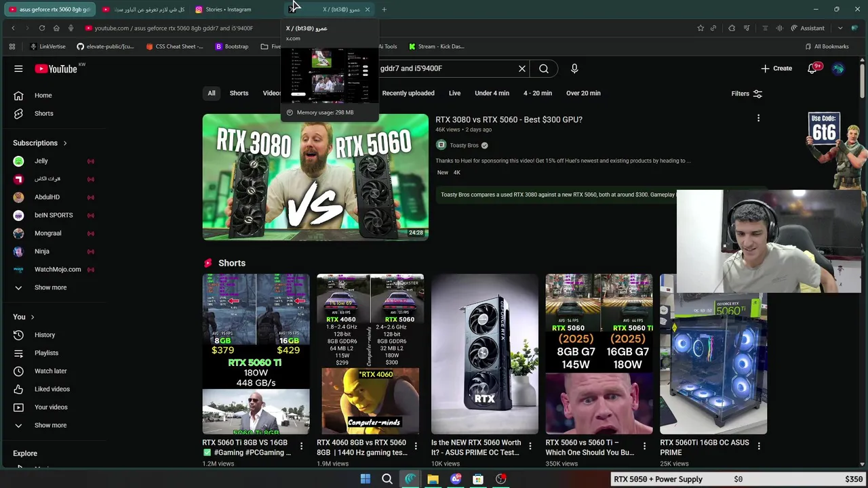This screenshot has height=488, width=868.
Task: Select the Under 4 min chip
Action: [492, 94]
